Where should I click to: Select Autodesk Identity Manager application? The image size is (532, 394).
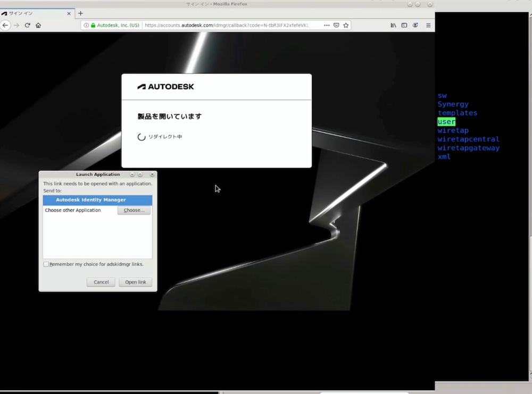point(97,200)
